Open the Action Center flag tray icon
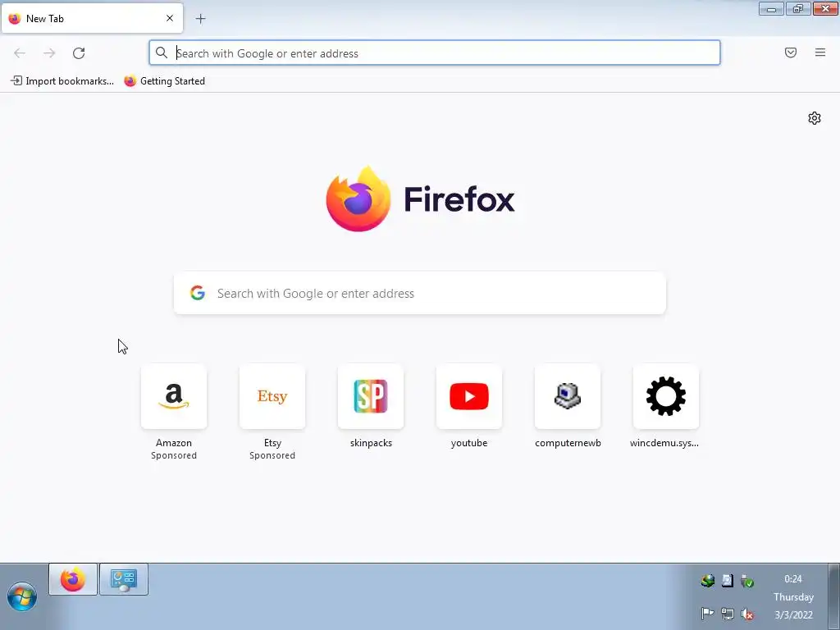 pos(707,614)
